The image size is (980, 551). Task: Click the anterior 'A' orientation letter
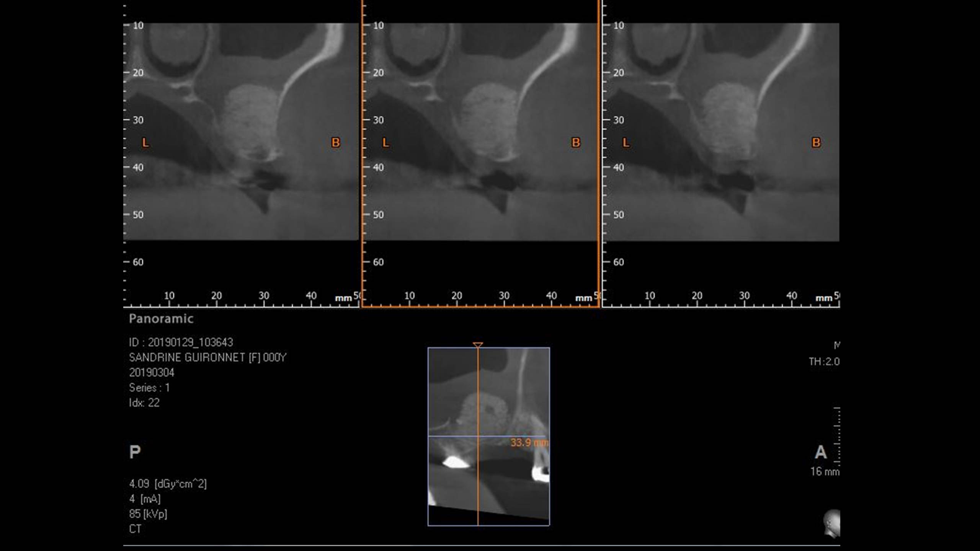pos(820,452)
